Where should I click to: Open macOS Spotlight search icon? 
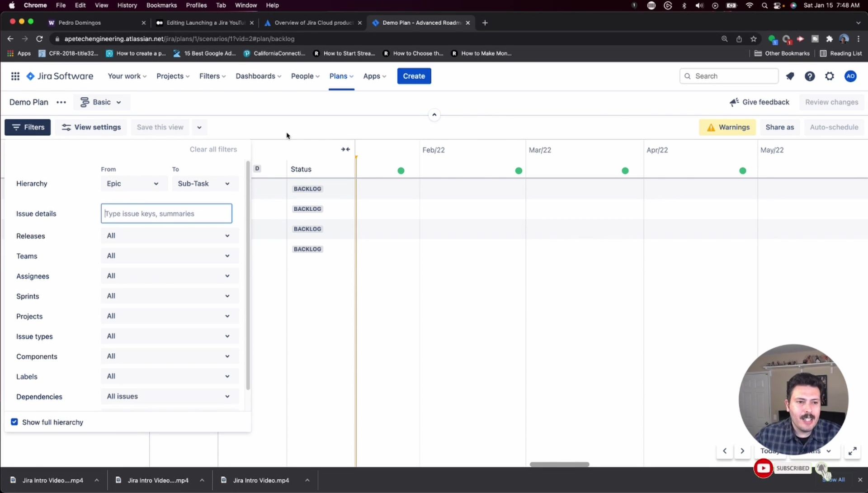click(x=764, y=5)
